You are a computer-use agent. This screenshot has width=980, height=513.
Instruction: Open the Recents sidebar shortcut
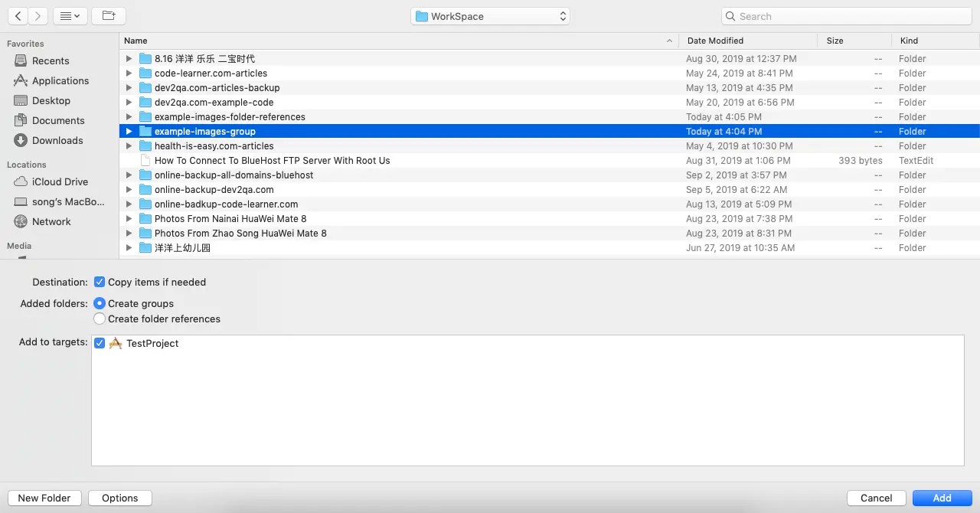(51, 60)
